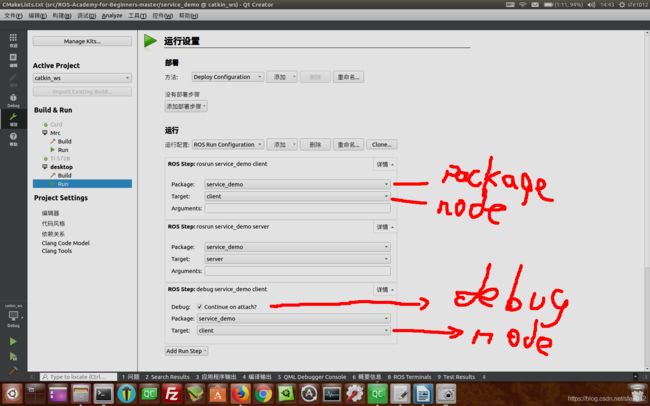Click the 重命名 button in the deploy section

[x=348, y=77]
